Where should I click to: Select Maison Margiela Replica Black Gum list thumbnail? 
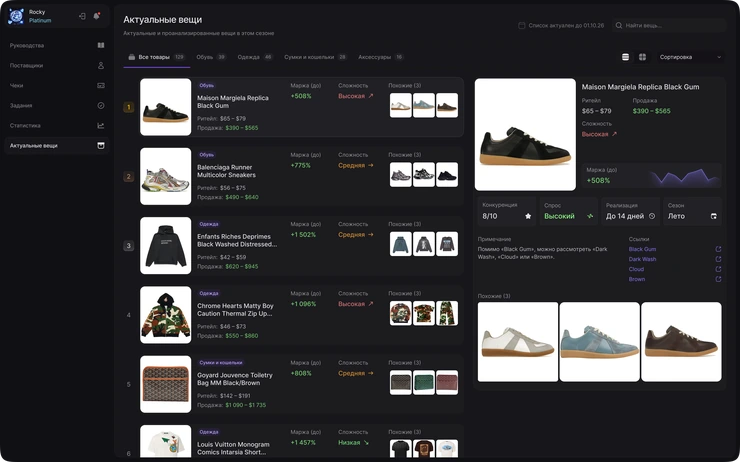(x=166, y=107)
